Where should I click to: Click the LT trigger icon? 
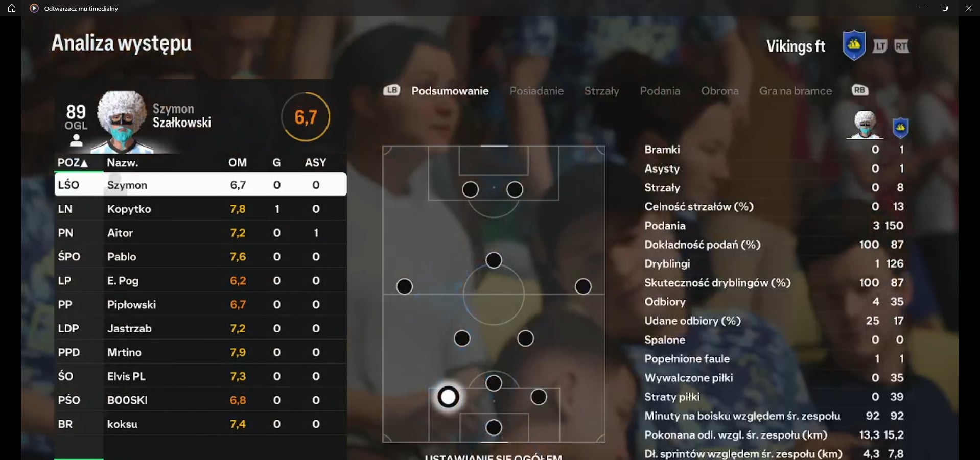pos(879,46)
